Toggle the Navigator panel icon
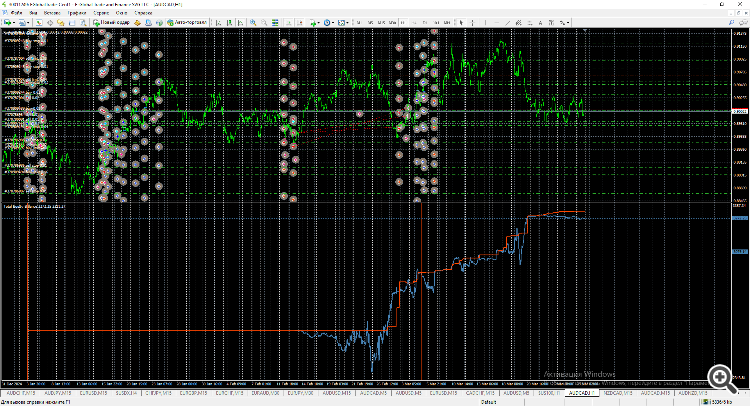The image size is (750, 406). pyautogui.click(x=61, y=22)
